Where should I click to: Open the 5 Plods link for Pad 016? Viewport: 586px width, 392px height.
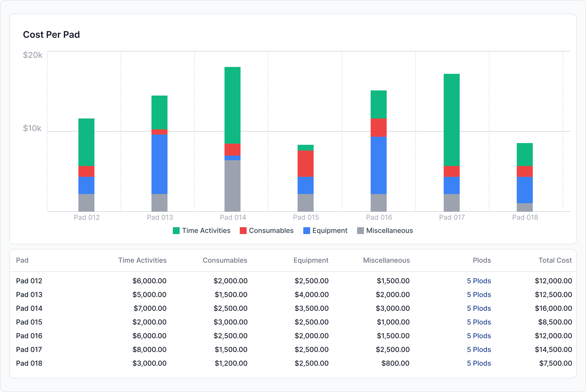coord(479,336)
